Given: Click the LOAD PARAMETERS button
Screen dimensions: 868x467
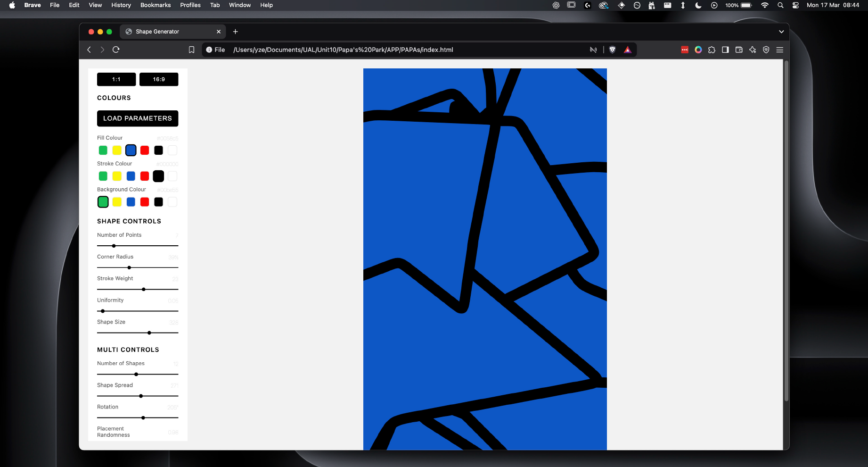Looking at the screenshot, I should 138,118.
